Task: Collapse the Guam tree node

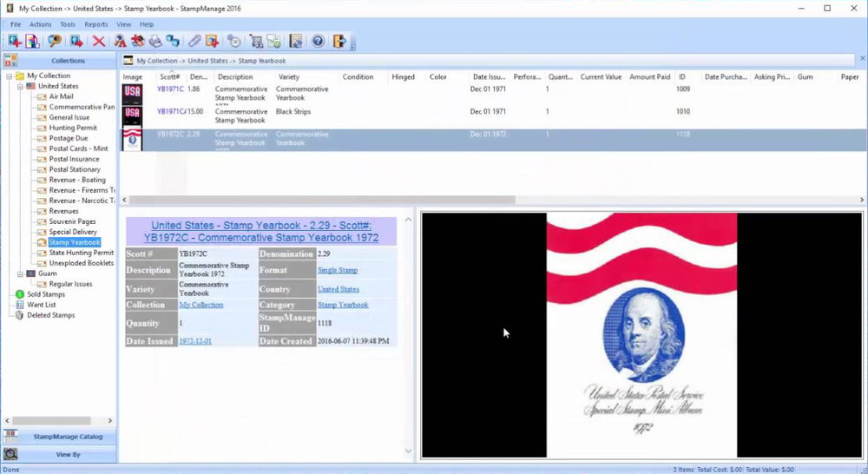Action: pyautogui.click(x=20, y=273)
